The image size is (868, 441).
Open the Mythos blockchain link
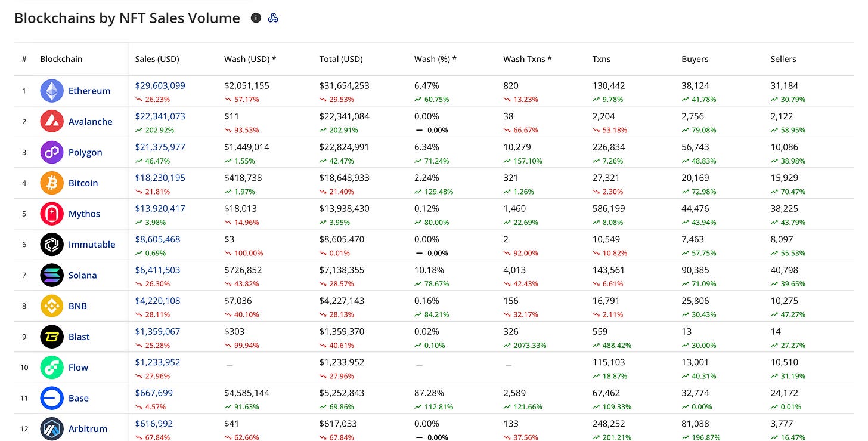click(85, 214)
